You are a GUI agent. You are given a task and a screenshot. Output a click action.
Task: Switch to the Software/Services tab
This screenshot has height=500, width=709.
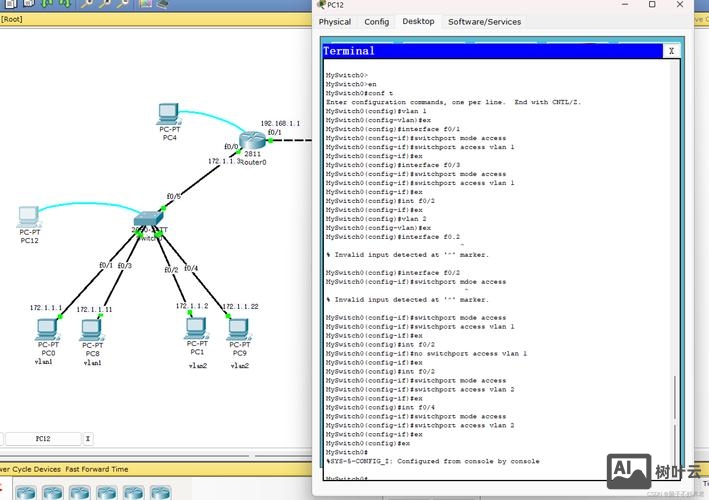(484, 21)
